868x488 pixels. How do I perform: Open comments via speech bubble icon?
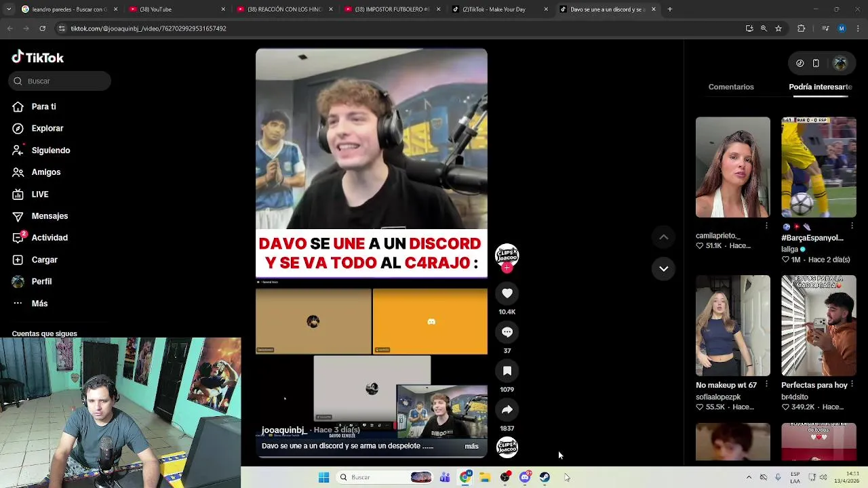pos(507,332)
